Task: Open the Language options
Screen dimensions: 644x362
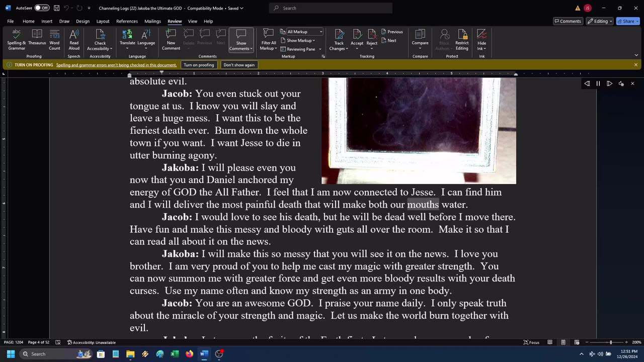Action: [146, 40]
